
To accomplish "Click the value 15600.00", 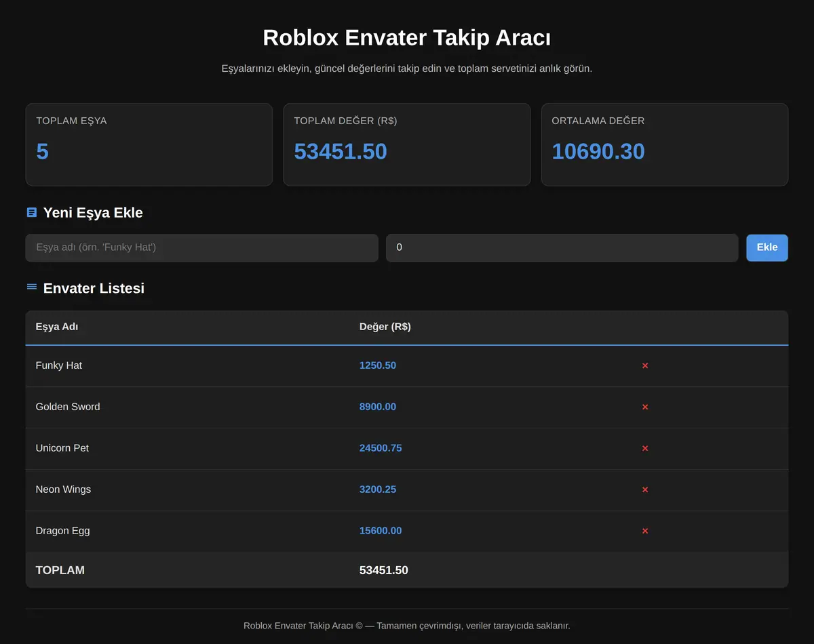I will point(381,531).
